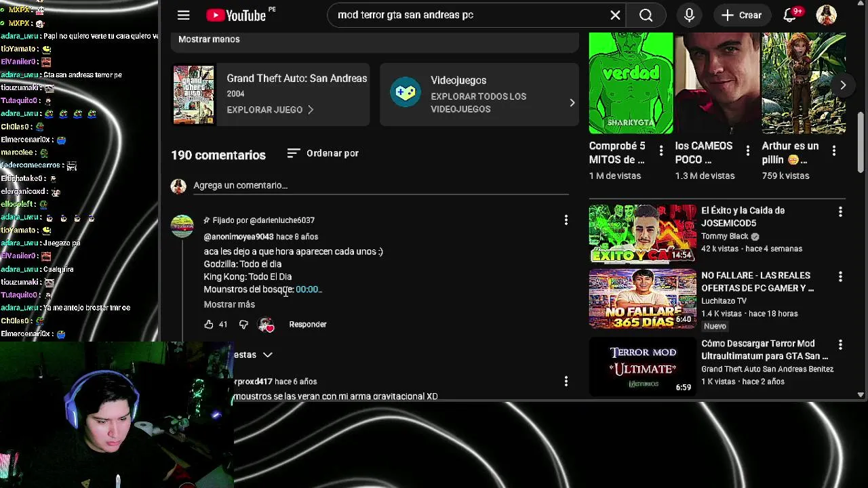
Task: Click the 'Comprobé 5 MITOS de' short title
Action: pos(617,153)
